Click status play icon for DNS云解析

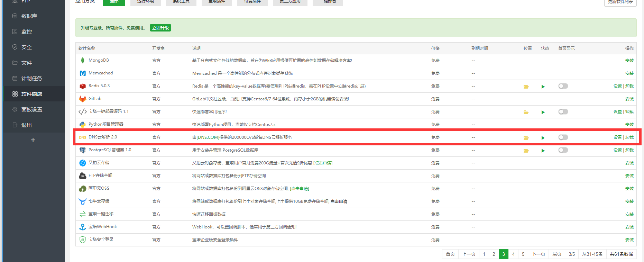coord(543,138)
